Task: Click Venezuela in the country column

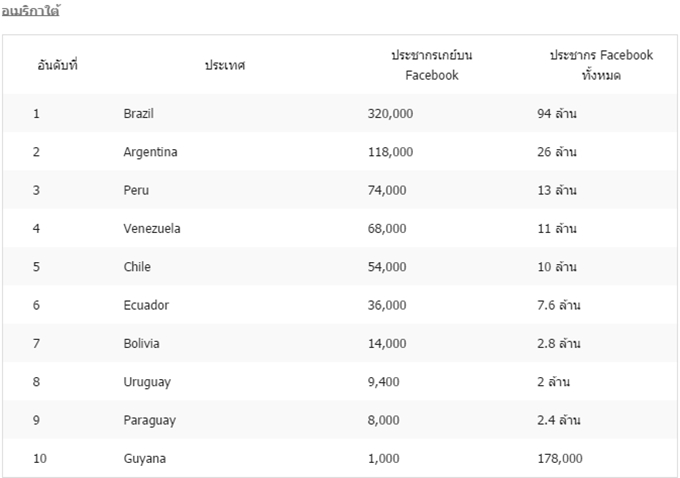Action: click(152, 229)
